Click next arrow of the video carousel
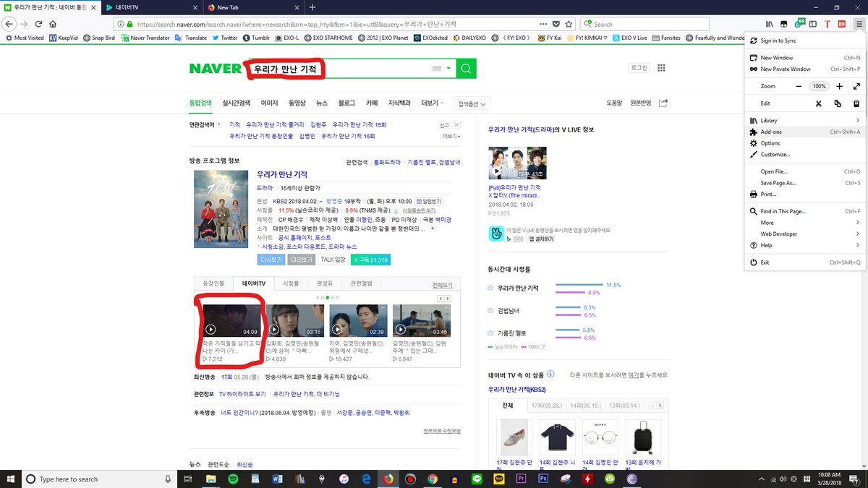The width and height of the screenshot is (868, 488). (x=448, y=298)
